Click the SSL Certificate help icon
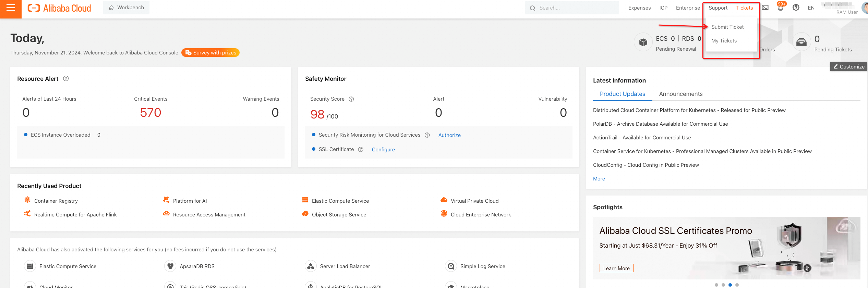 coord(361,149)
